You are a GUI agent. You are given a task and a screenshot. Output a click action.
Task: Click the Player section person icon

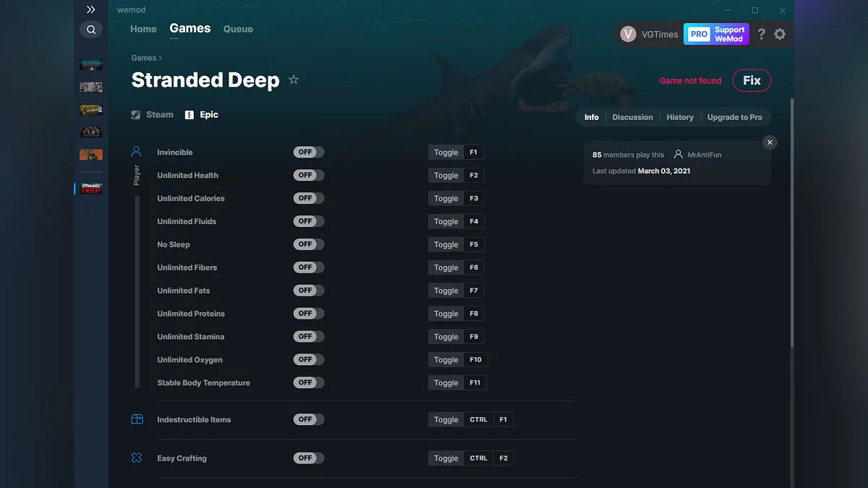[136, 151]
